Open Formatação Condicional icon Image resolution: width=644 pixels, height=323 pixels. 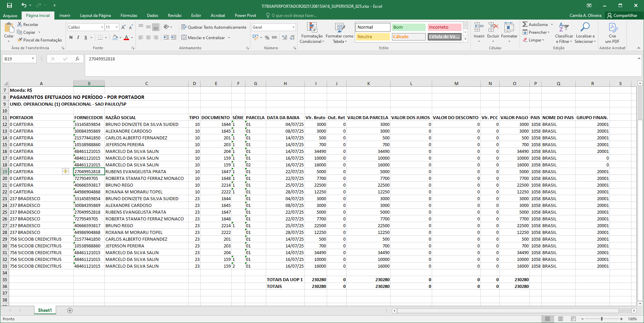click(312, 28)
